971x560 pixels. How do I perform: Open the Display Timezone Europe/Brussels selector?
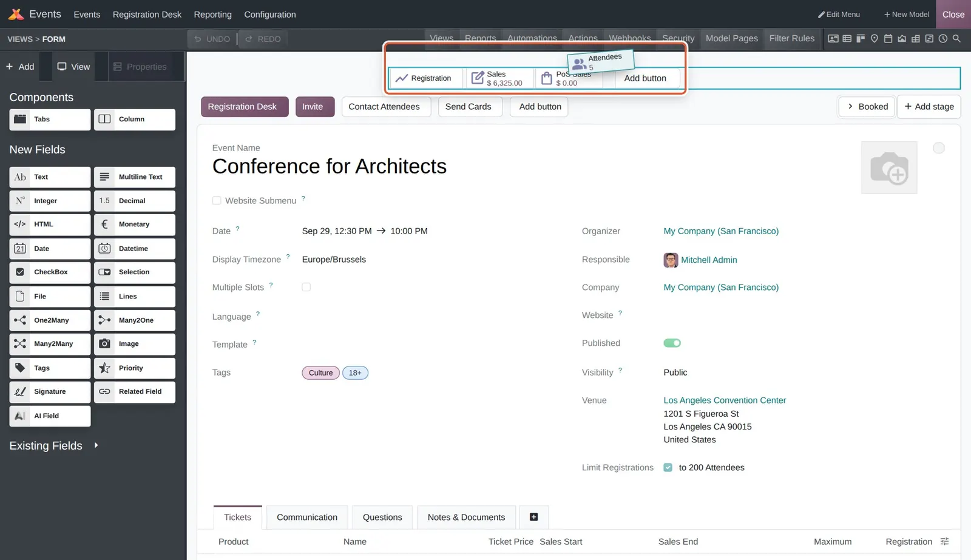tap(334, 260)
